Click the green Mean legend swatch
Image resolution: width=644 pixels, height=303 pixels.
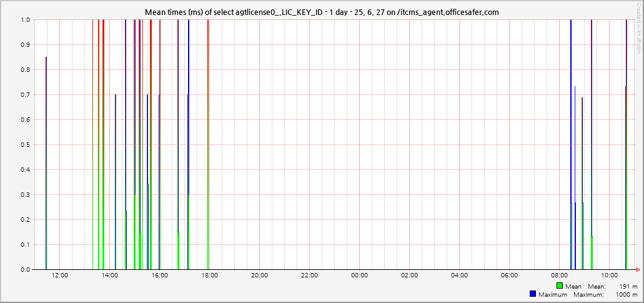(x=560, y=286)
